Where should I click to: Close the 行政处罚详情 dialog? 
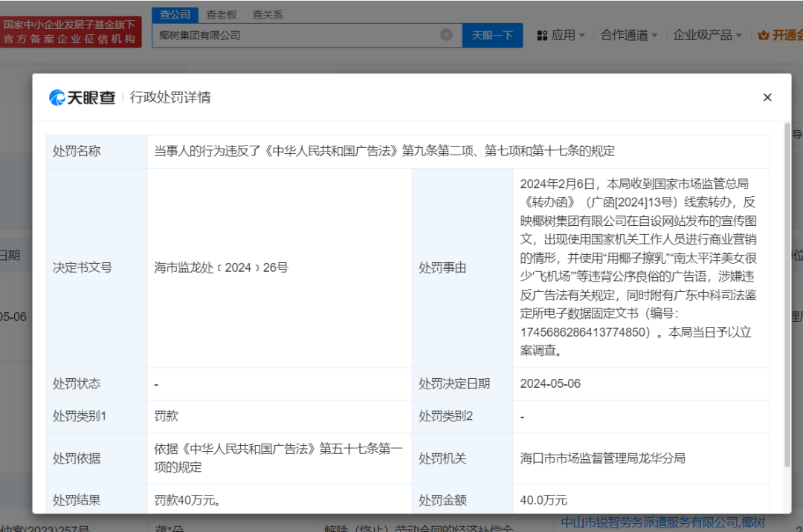pyautogui.click(x=767, y=97)
